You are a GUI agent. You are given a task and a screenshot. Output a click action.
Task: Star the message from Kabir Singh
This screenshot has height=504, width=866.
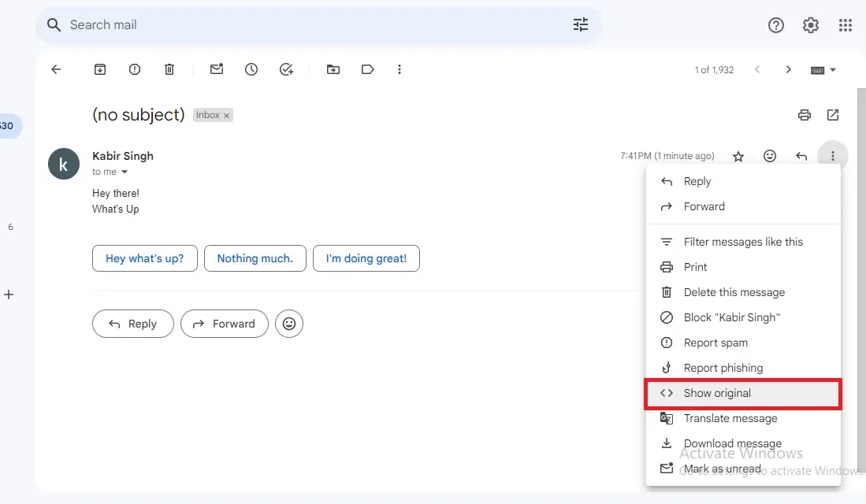[738, 156]
